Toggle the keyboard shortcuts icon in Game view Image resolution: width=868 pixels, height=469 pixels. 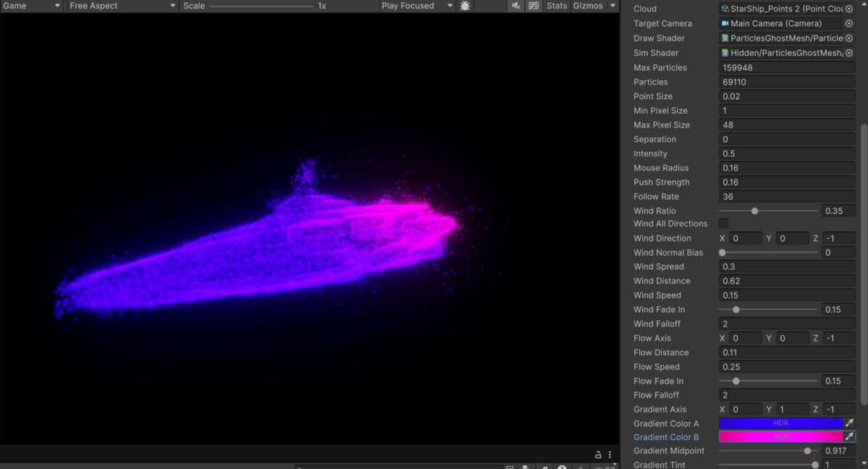534,6
